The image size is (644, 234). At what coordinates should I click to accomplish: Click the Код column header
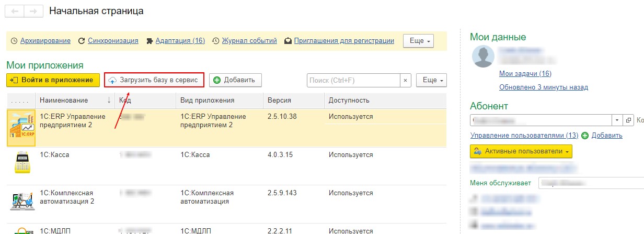145,100
